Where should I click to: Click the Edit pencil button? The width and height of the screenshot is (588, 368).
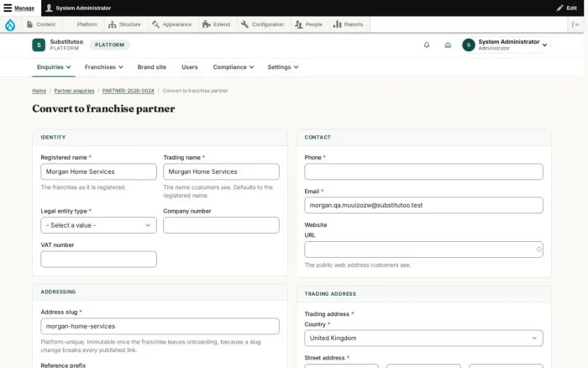click(x=567, y=8)
